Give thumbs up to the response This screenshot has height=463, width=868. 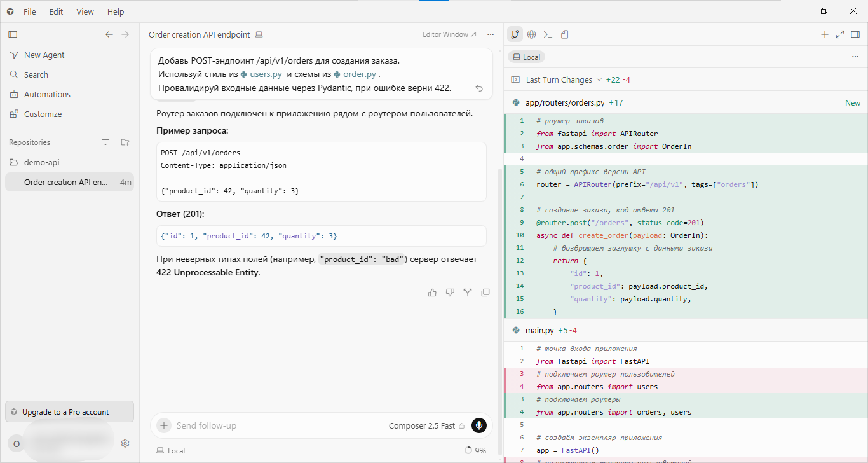[x=433, y=293]
